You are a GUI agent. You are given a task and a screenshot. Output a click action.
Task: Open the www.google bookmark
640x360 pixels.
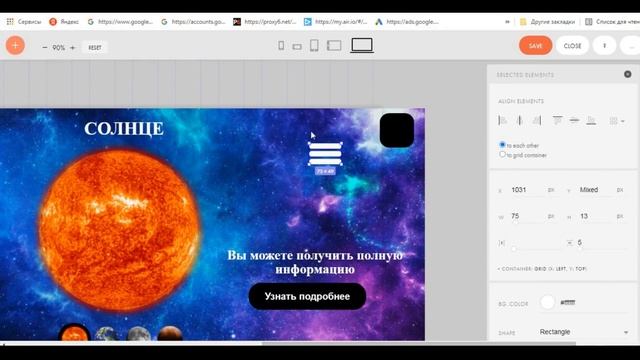pyautogui.click(x=120, y=22)
